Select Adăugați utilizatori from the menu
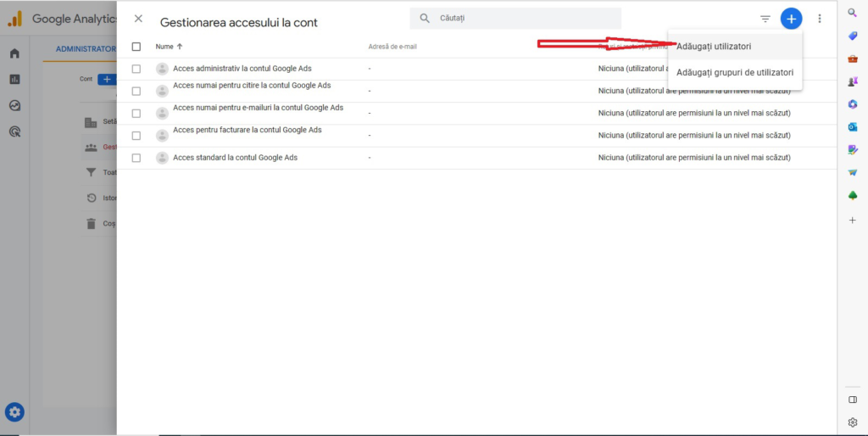The image size is (868, 436). pyautogui.click(x=735, y=47)
